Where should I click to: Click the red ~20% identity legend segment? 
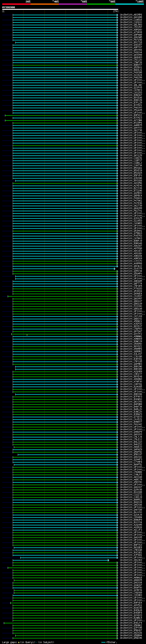(x=16, y=4)
